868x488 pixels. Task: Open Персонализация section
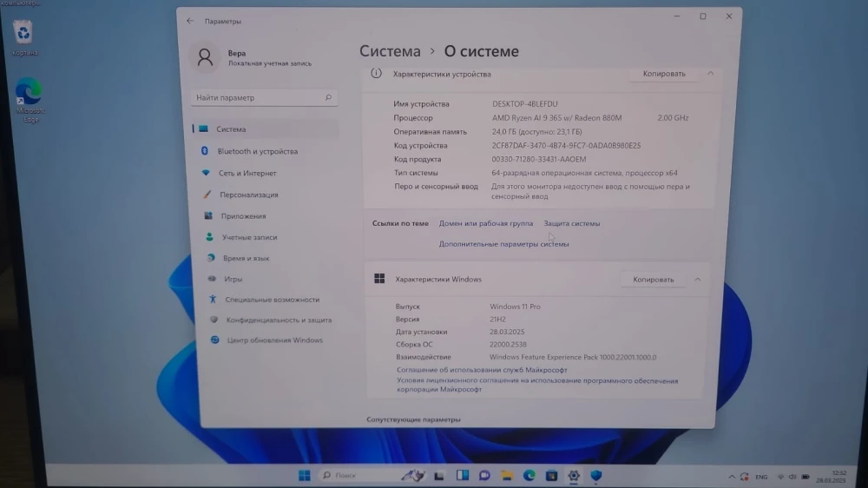(248, 195)
